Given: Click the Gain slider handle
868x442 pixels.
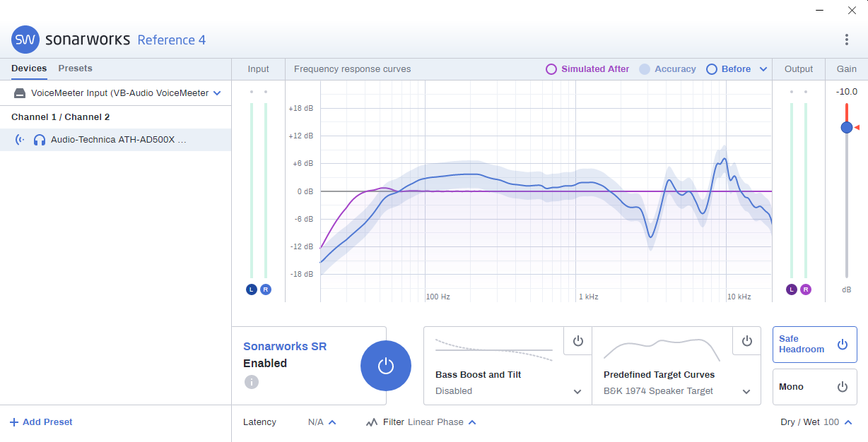Looking at the screenshot, I should coord(847,127).
